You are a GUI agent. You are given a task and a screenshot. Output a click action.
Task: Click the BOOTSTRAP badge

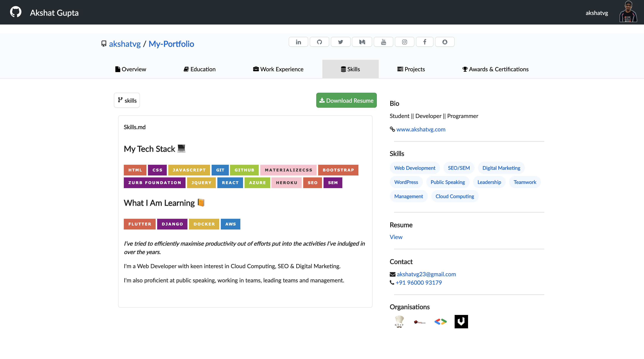[x=338, y=170]
